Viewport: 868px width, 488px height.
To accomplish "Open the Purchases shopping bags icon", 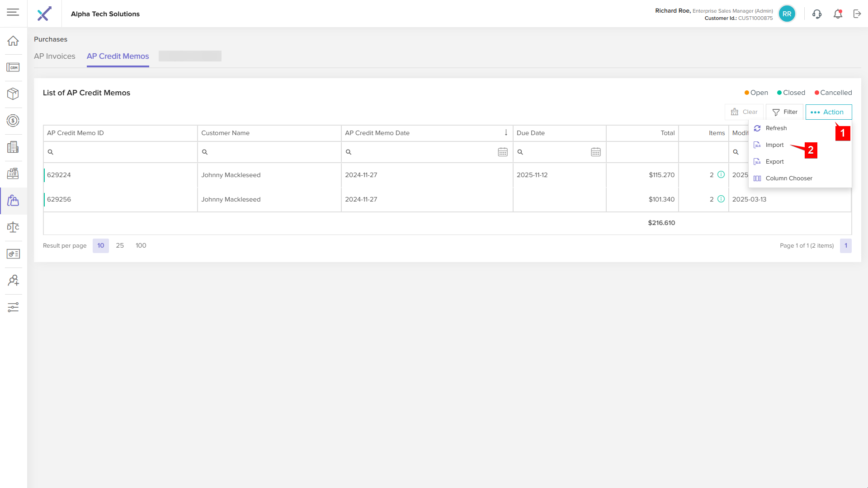I will point(13,201).
